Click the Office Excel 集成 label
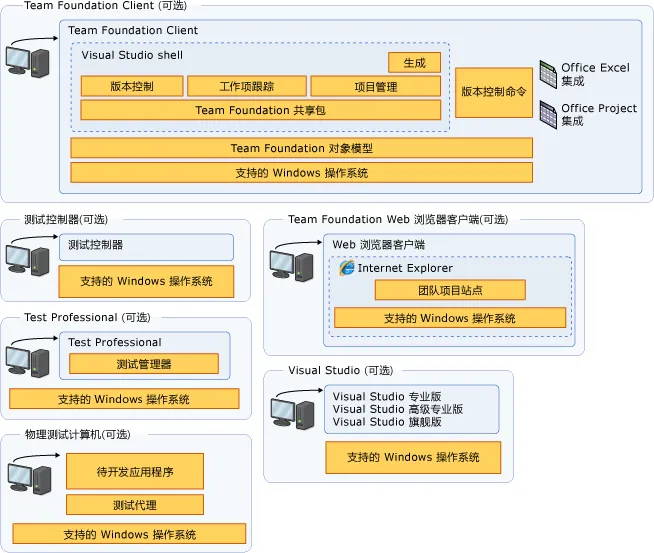This screenshot has width=654, height=553. (595, 74)
